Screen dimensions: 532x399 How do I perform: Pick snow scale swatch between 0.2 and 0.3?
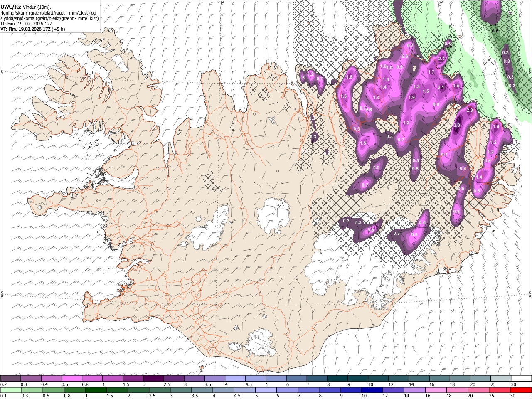click(x=10, y=378)
